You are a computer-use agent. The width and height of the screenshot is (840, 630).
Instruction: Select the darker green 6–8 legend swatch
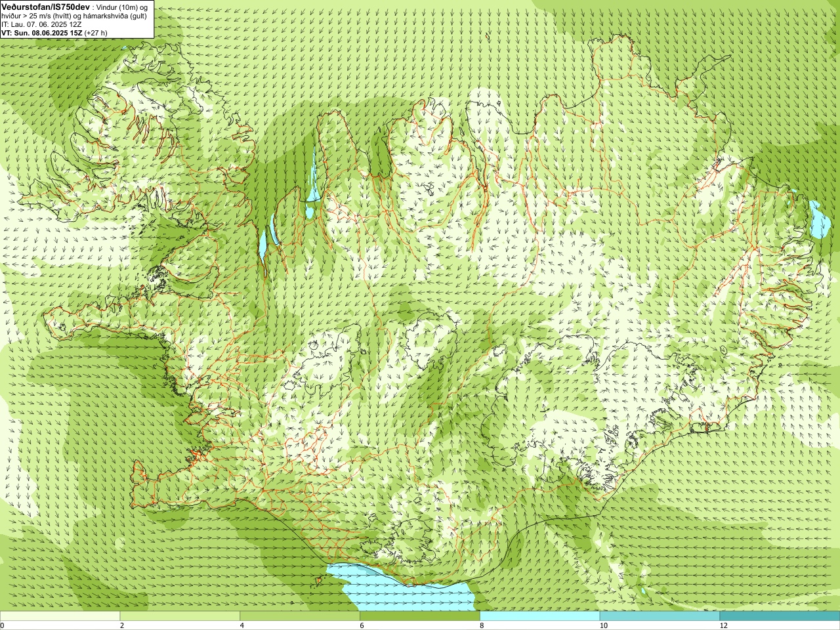pos(420,616)
